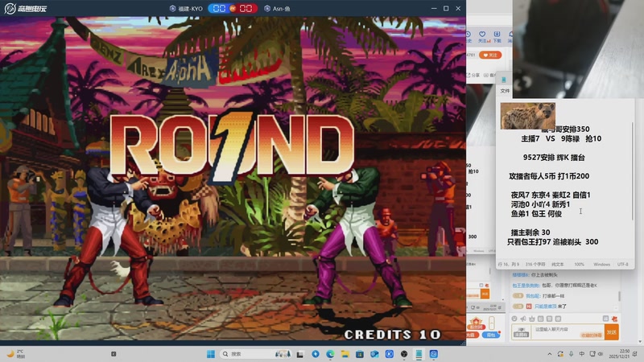
Task: Click the text line '攻擂者每人5币 打1币200'
Action: [549, 176]
